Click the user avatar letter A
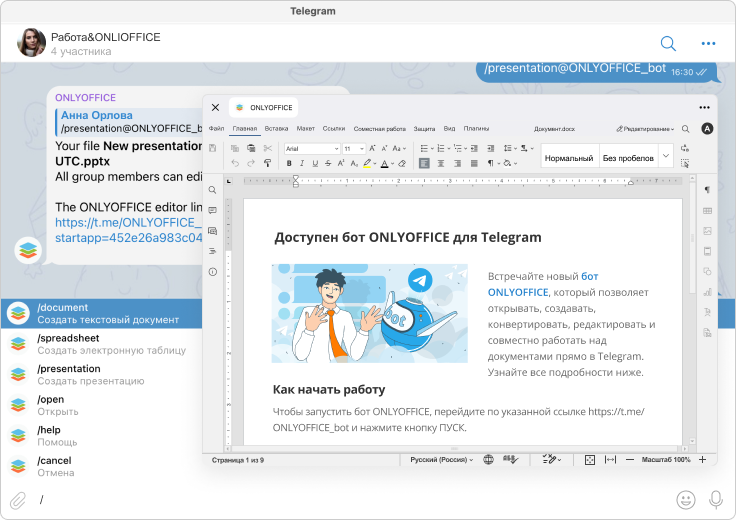This screenshot has width=736, height=520. 707,129
